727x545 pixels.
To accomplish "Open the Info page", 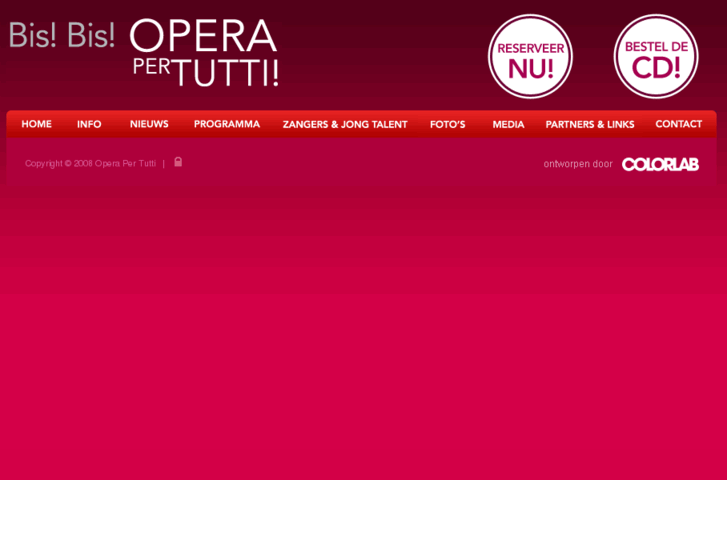I will click(x=89, y=124).
